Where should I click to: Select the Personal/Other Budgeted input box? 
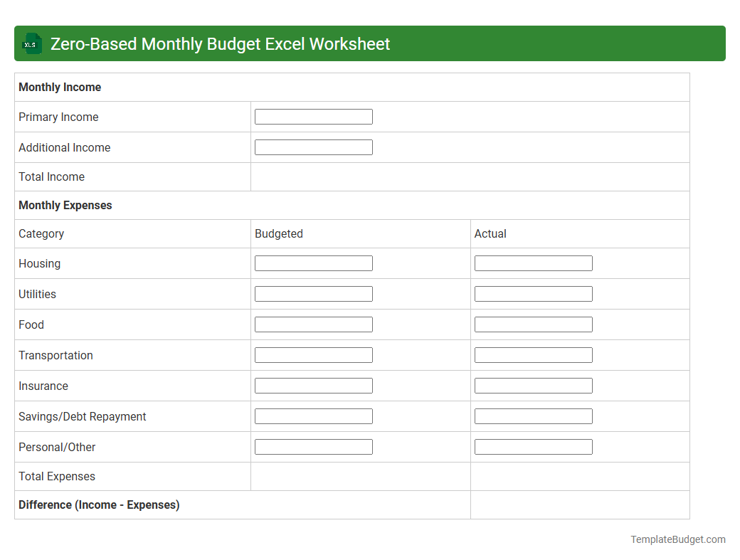[313, 446]
